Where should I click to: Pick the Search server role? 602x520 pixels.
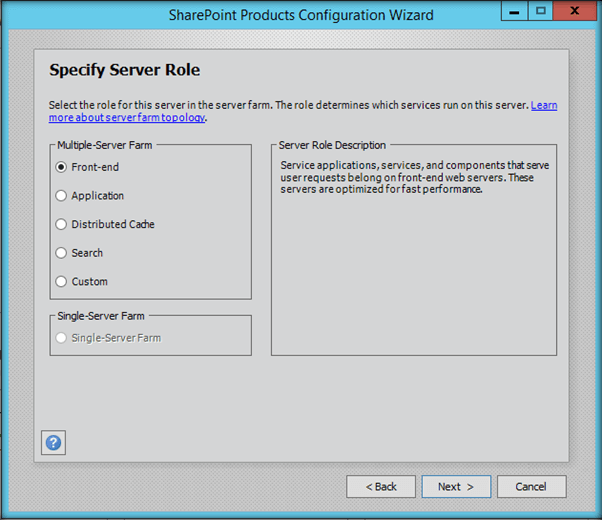62,253
